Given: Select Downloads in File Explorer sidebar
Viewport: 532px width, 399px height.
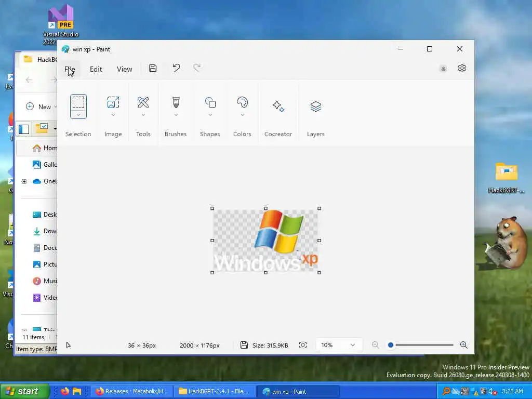Looking at the screenshot, I should point(45,231).
